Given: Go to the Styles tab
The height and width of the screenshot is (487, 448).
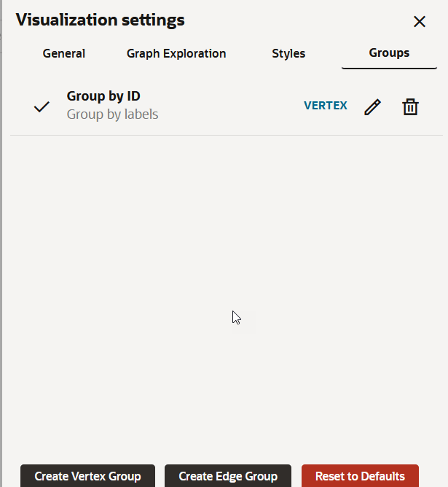Looking at the screenshot, I should 288,53.
